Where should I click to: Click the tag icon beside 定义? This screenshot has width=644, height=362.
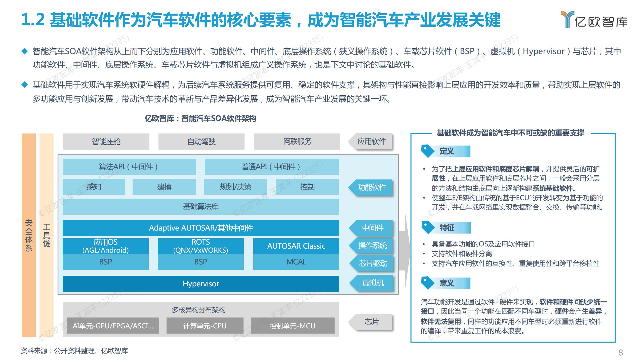428,151
